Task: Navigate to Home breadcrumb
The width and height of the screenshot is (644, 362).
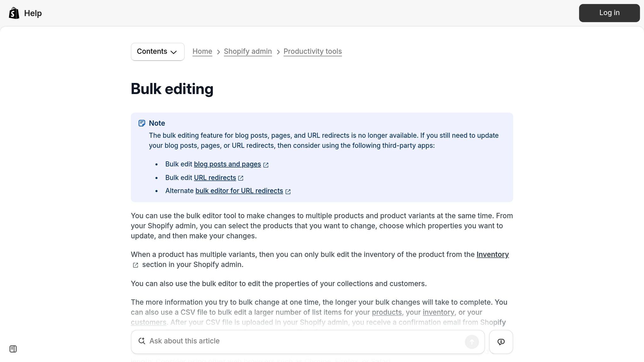Action: click(202, 51)
